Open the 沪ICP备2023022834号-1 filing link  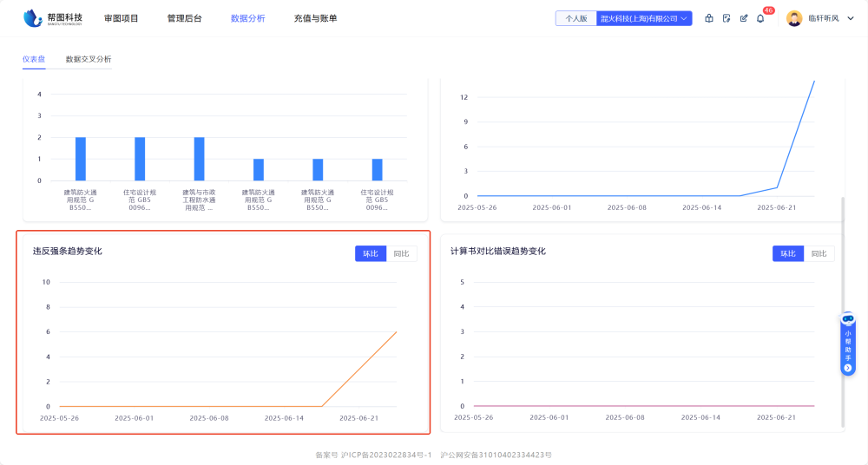pos(386,455)
